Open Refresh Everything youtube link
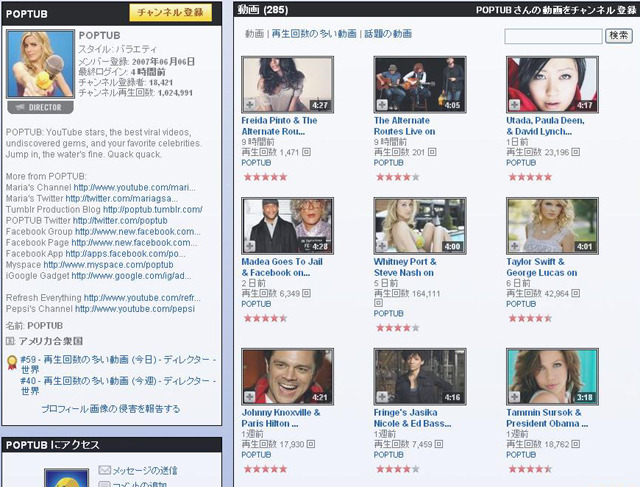This screenshot has height=487, width=640. 142,298
